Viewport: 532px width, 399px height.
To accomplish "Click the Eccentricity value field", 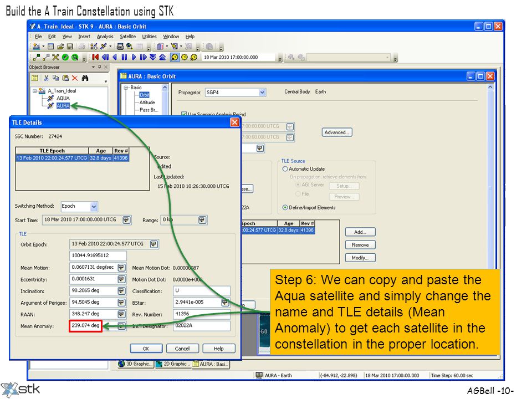I will click(x=94, y=279).
